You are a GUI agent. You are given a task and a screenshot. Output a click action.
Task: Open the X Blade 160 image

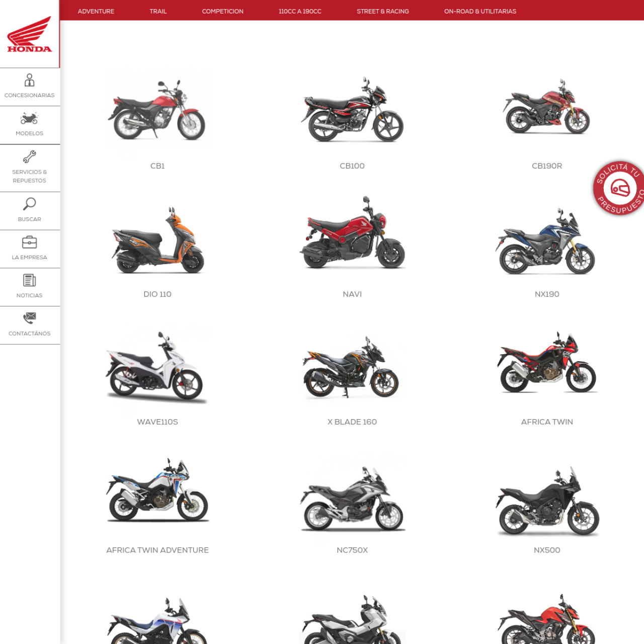coord(352,367)
